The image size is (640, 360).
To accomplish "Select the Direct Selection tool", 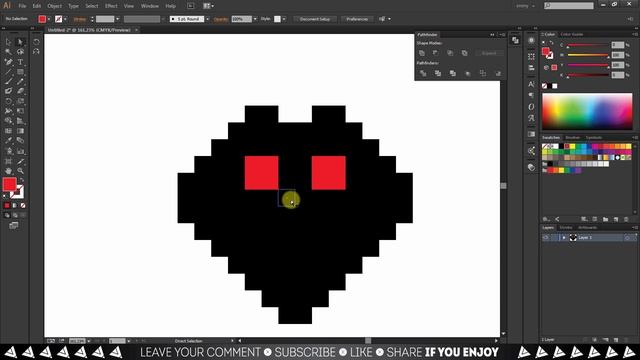I will coord(20,42).
